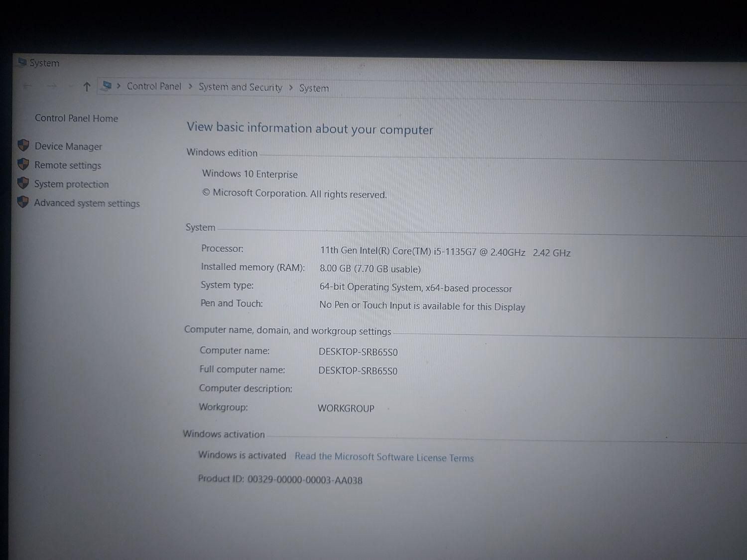
Task: Click '64-bit Operating System, x64-based processor'
Action: (415, 288)
